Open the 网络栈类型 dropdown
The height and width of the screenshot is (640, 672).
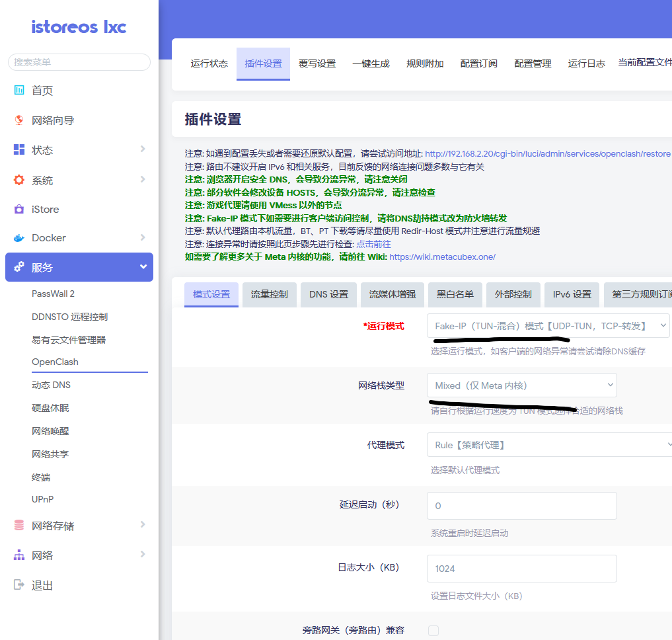pos(521,385)
